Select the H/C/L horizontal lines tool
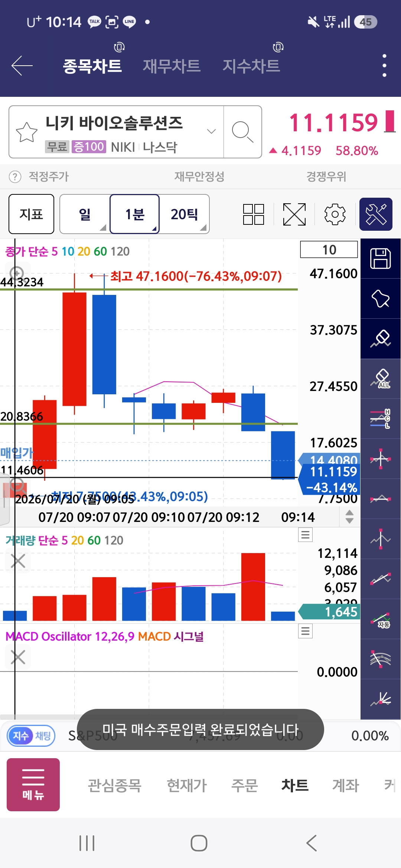Image resolution: width=401 pixels, height=868 pixels. (x=381, y=419)
